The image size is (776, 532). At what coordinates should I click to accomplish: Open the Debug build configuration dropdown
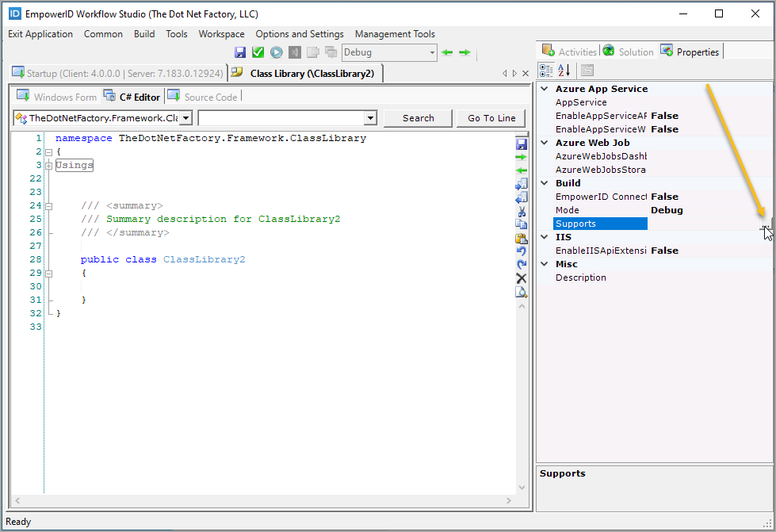tap(432, 52)
